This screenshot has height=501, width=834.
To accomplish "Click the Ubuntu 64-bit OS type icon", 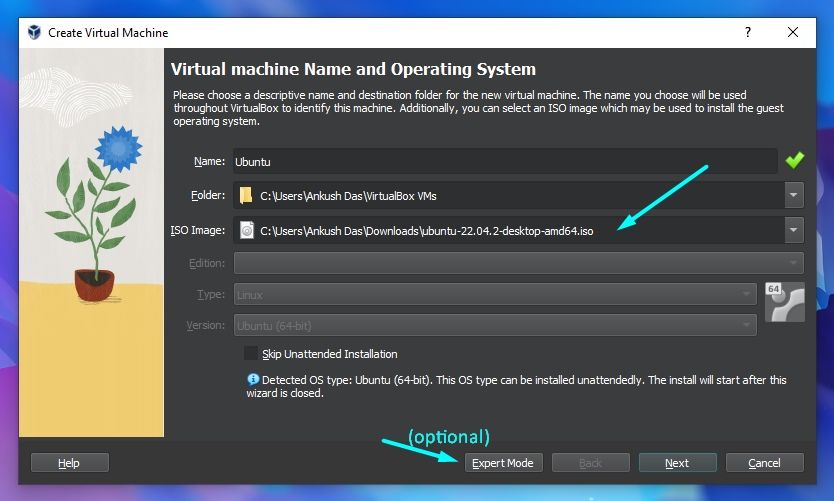I will pyautogui.click(x=785, y=302).
